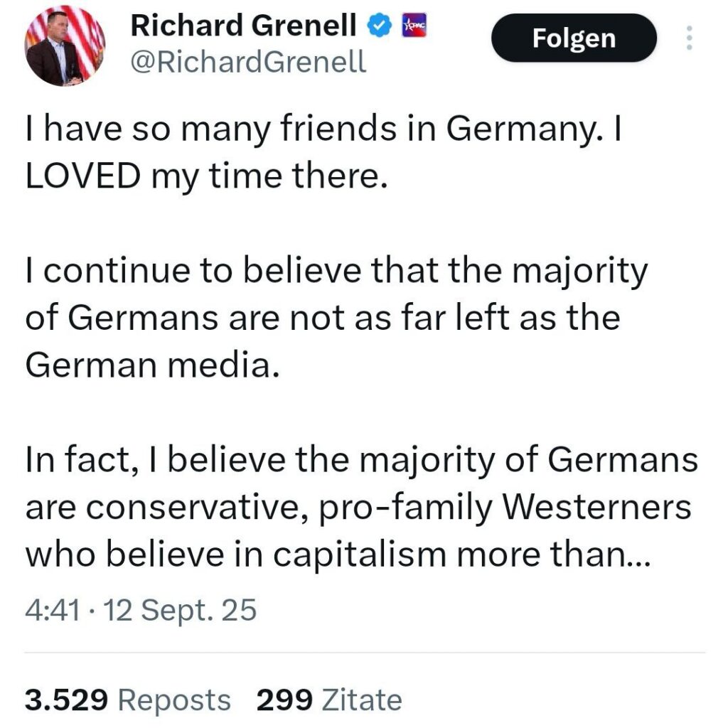Click the CPAC affiliation badge icon

pos(414,26)
